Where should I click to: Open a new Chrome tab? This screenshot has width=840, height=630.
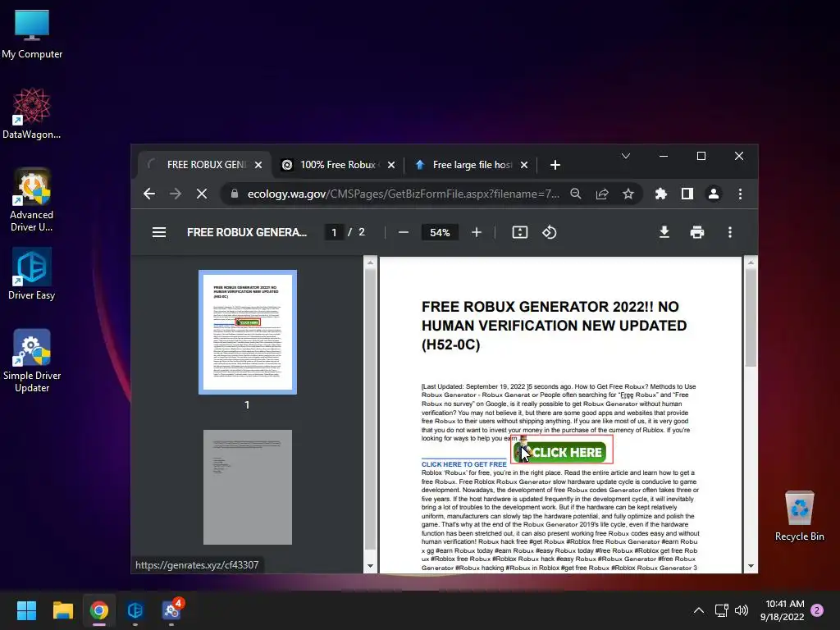click(x=555, y=165)
